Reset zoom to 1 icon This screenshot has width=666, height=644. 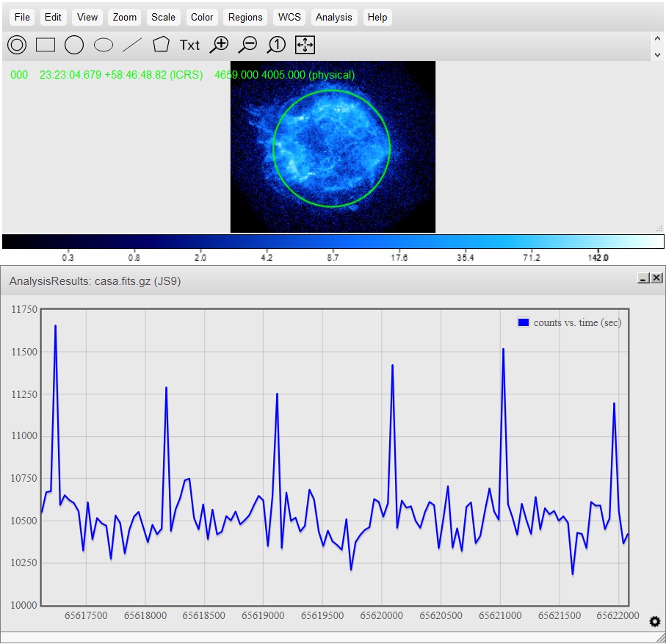(276, 45)
